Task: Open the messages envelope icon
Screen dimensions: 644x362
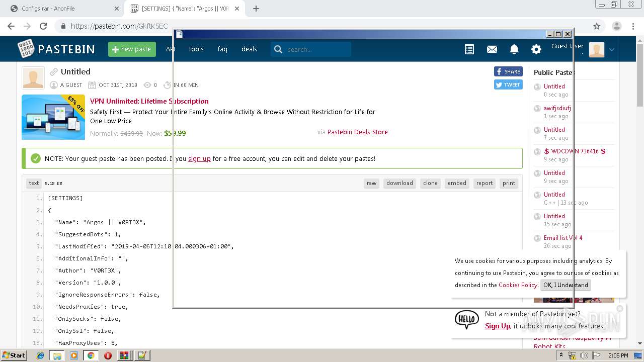Action: click(492, 49)
